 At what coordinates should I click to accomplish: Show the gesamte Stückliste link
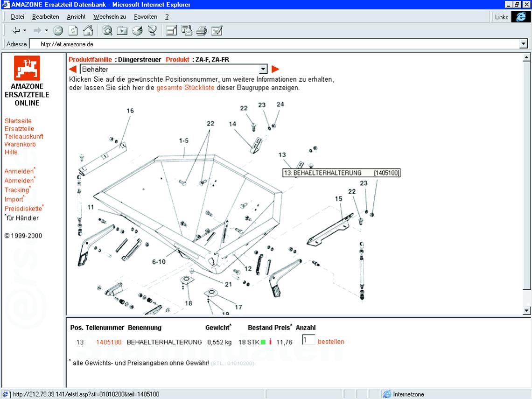tap(185, 88)
